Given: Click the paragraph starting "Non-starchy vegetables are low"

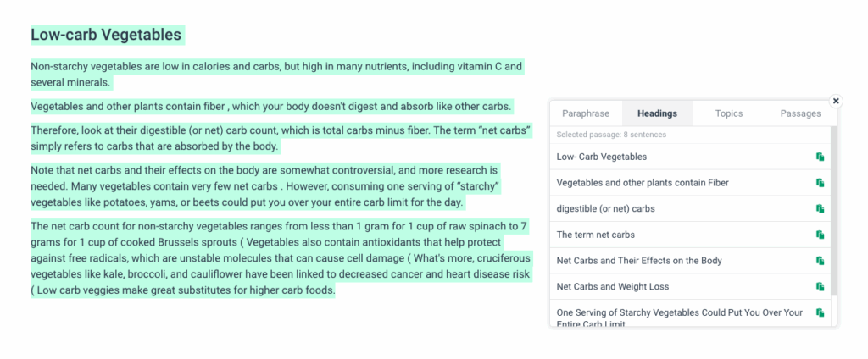Looking at the screenshot, I should tap(277, 75).
